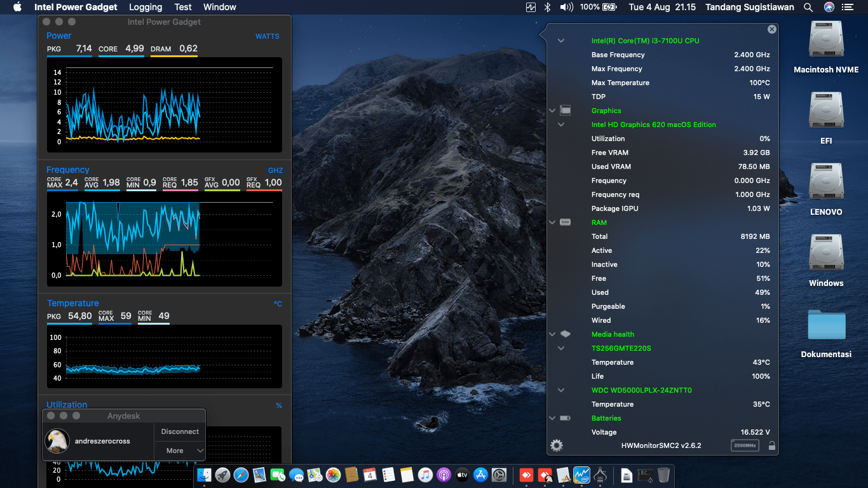
Task: Collapse the TS256GMTE220S drive entry
Action: coord(561,348)
